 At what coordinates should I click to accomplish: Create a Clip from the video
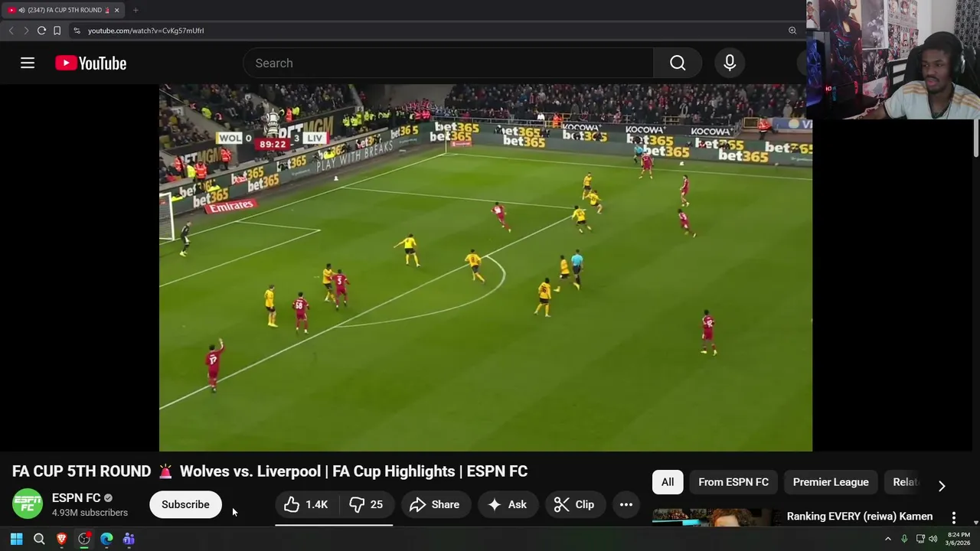(x=574, y=504)
